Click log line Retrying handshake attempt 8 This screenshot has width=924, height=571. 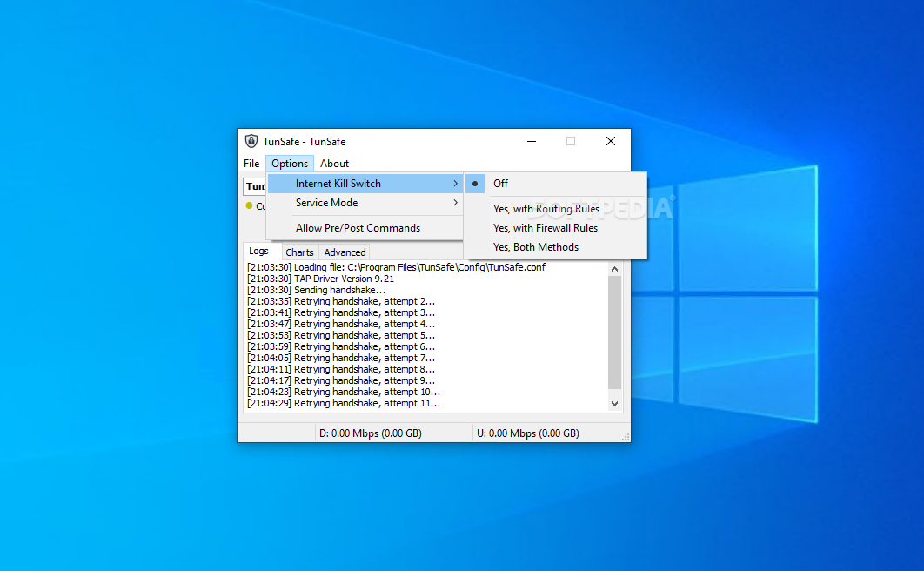click(340, 369)
